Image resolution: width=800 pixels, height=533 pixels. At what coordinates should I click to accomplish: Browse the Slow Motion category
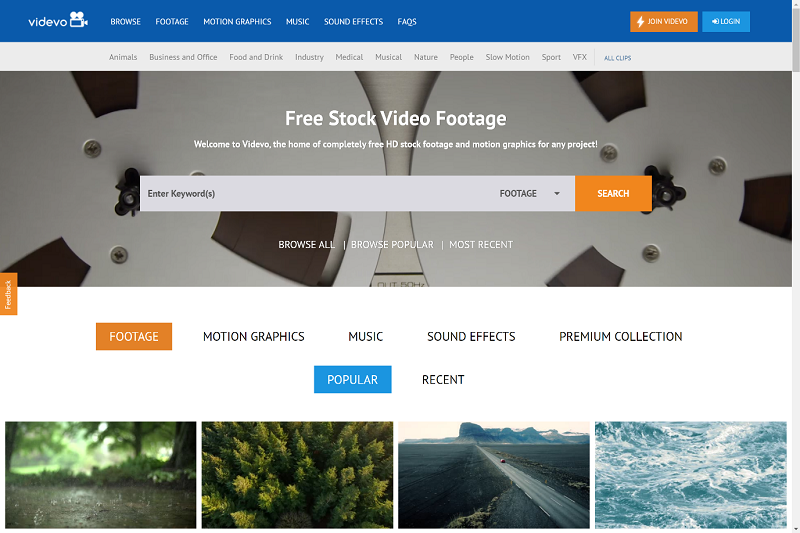[x=507, y=57]
